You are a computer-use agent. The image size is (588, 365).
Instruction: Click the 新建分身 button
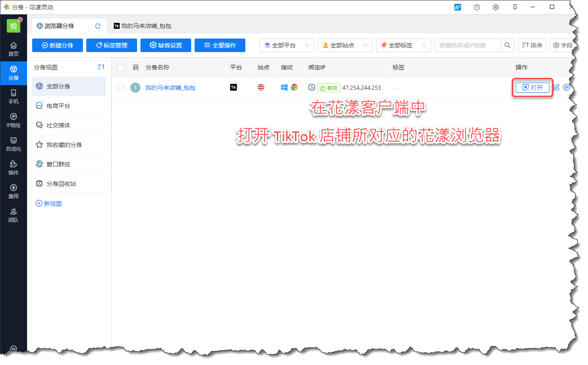pos(58,45)
